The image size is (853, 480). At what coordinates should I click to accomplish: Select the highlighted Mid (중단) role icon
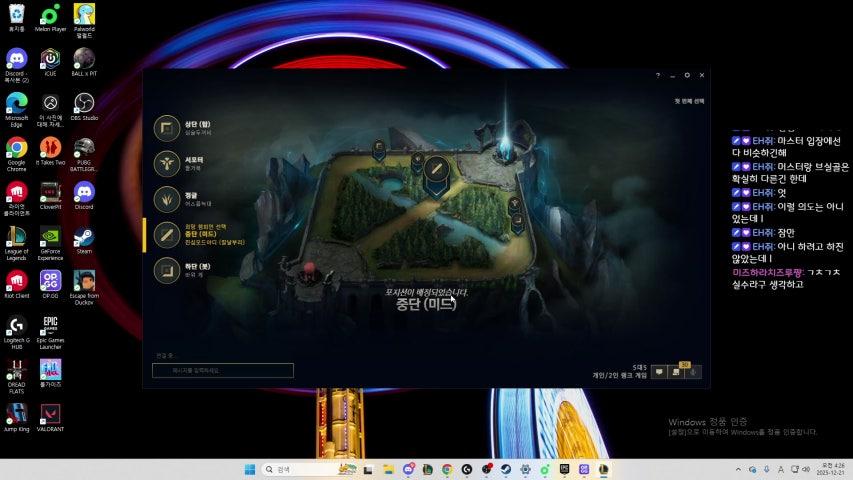coord(166,234)
